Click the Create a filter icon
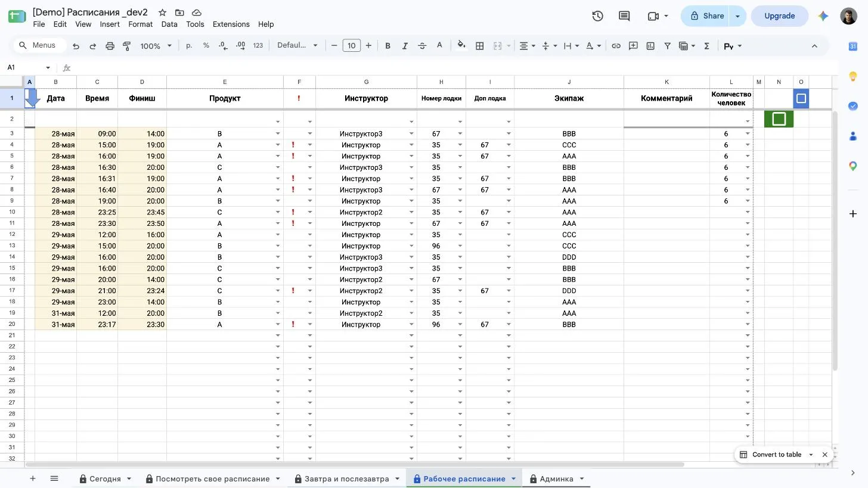Image resolution: width=868 pixels, height=488 pixels. coord(667,46)
